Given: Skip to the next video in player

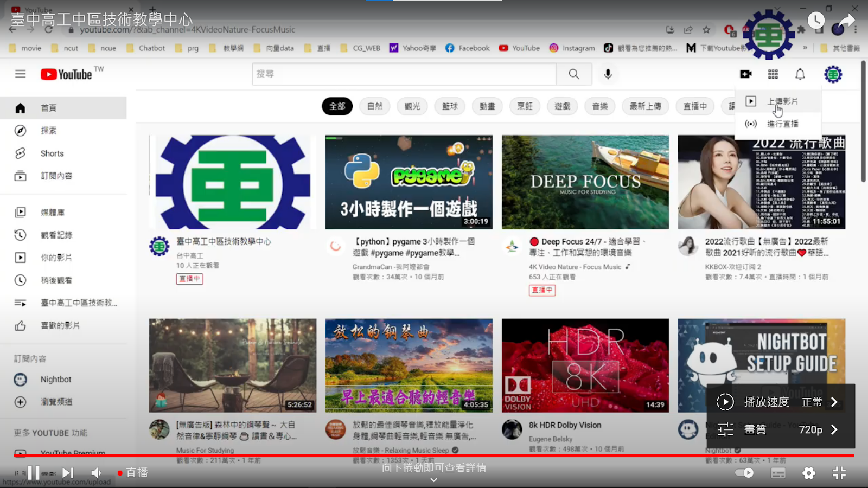Looking at the screenshot, I should (68, 473).
